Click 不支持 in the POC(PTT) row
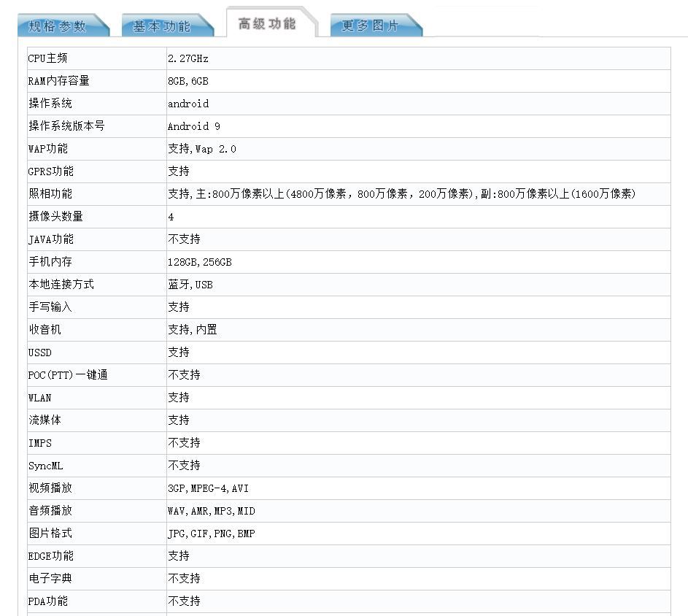 [x=184, y=375]
